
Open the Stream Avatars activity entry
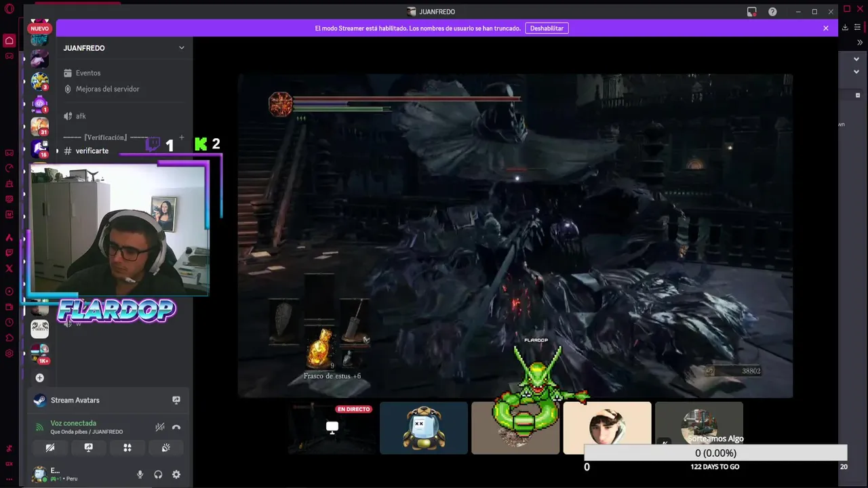pos(75,400)
